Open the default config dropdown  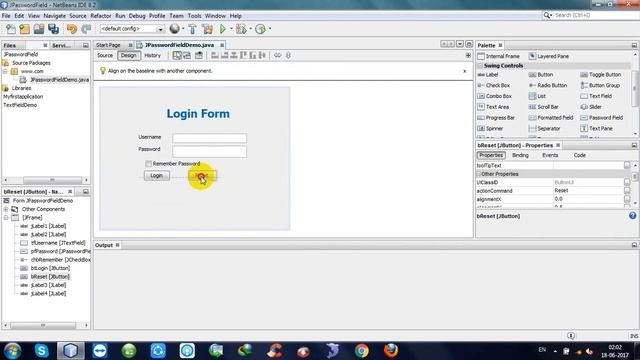click(160, 29)
